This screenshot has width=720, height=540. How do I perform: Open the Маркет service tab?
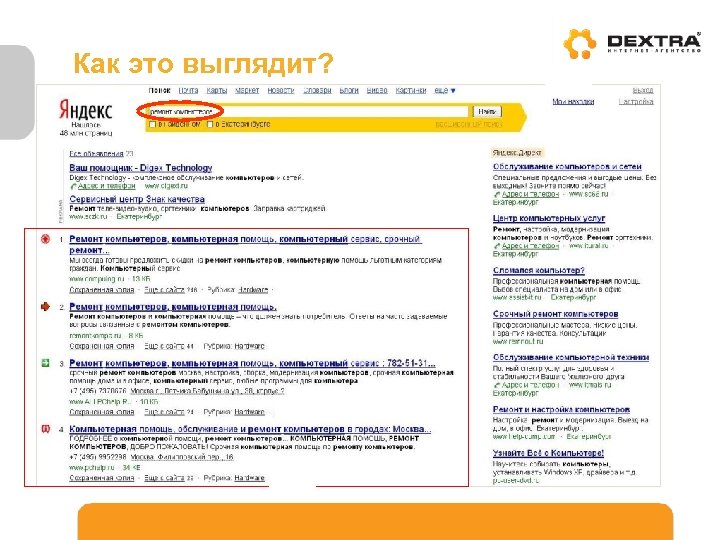click(x=247, y=90)
